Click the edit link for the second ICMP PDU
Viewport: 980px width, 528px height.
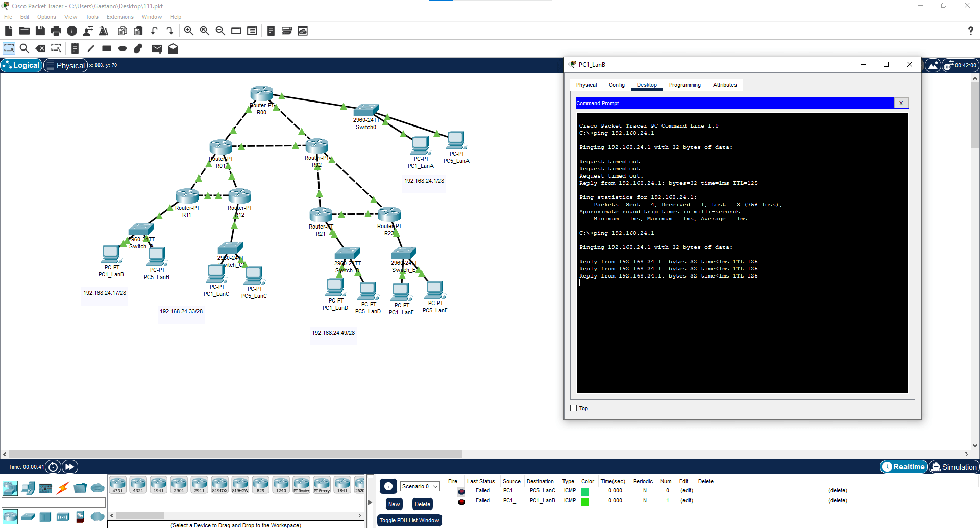(687, 500)
